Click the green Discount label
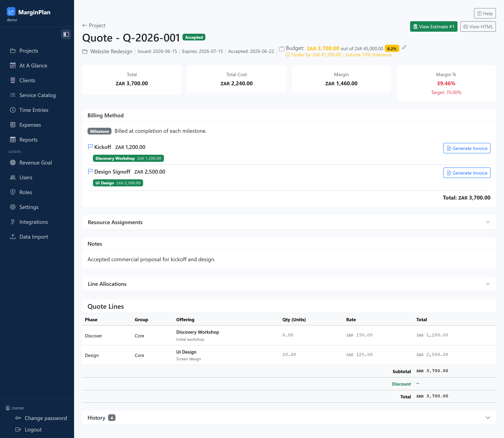This screenshot has width=504, height=438. [401, 384]
